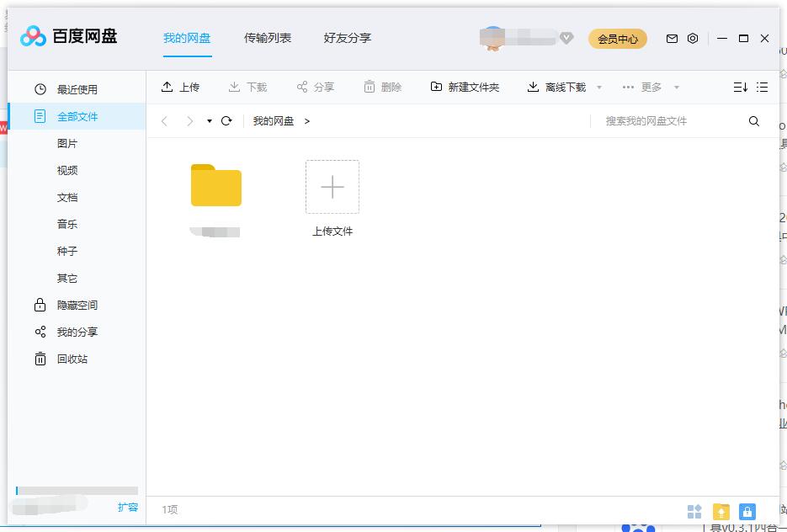Select 全部文件 in the sidebar
The width and height of the screenshot is (787, 532).
click(77, 116)
